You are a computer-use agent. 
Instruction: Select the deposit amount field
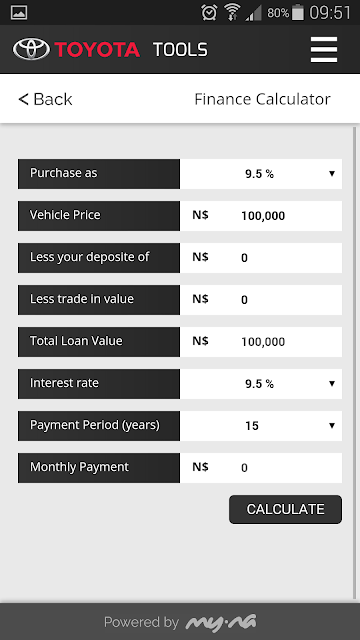coord(261,258)
